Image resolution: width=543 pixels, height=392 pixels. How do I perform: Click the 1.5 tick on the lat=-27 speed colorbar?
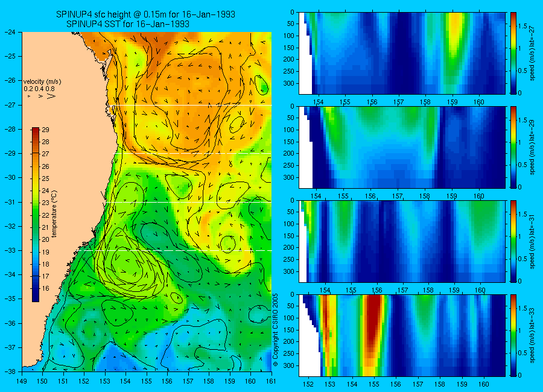tap(522, 27)
